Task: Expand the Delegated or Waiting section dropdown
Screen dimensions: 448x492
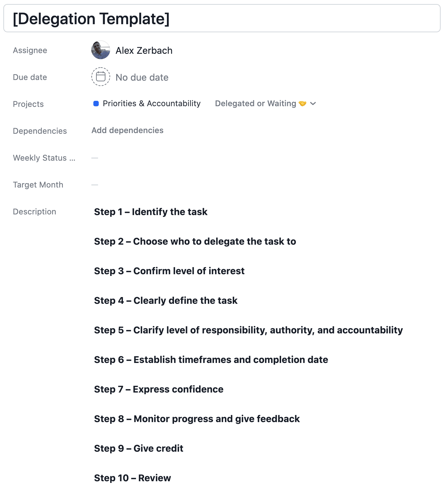Action: (256, 104)
